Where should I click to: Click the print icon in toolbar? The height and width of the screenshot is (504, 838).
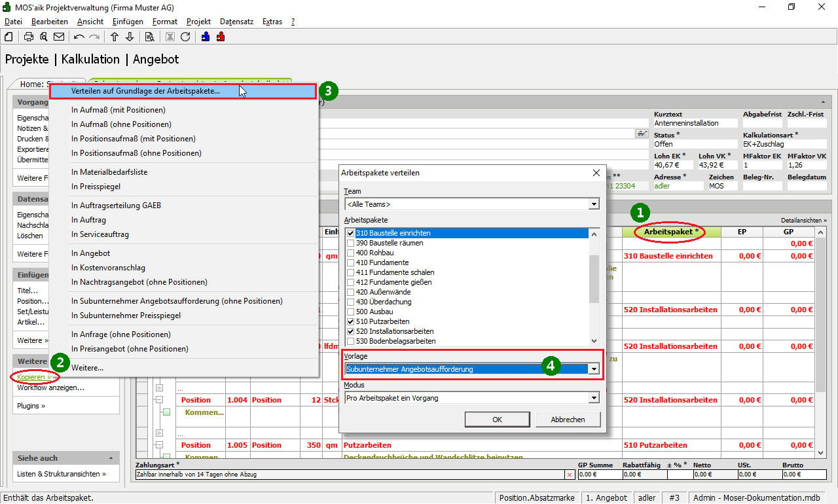tap(29, 37)
